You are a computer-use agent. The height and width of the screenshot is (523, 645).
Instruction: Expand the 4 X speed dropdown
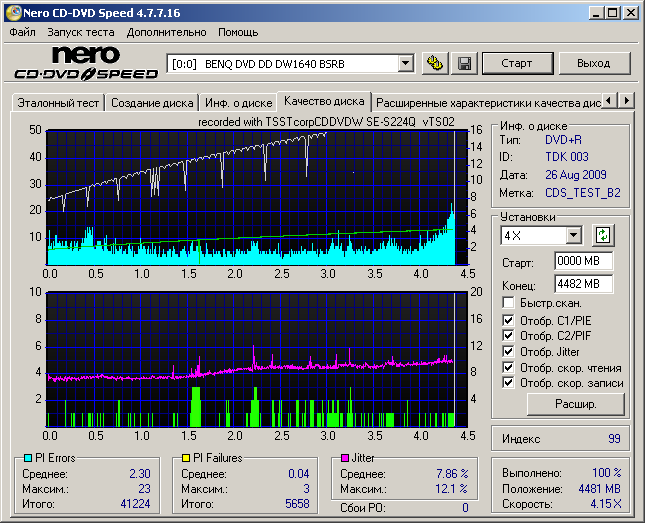573,235
